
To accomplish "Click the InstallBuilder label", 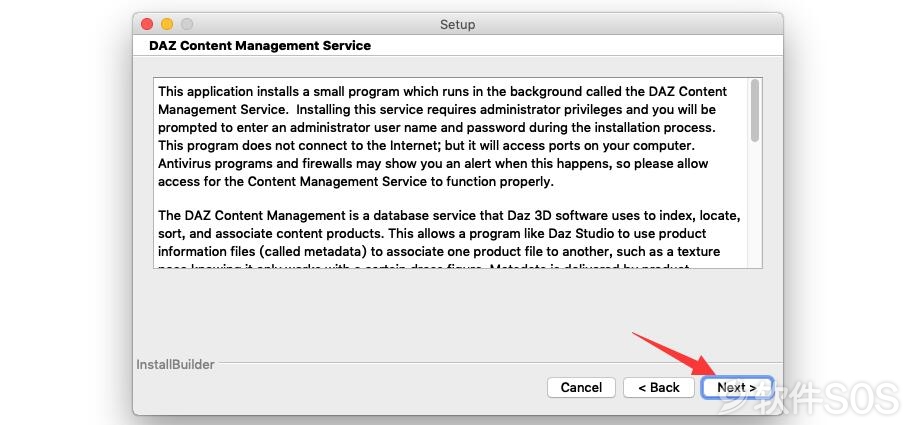I will click(x=175, y=364).
